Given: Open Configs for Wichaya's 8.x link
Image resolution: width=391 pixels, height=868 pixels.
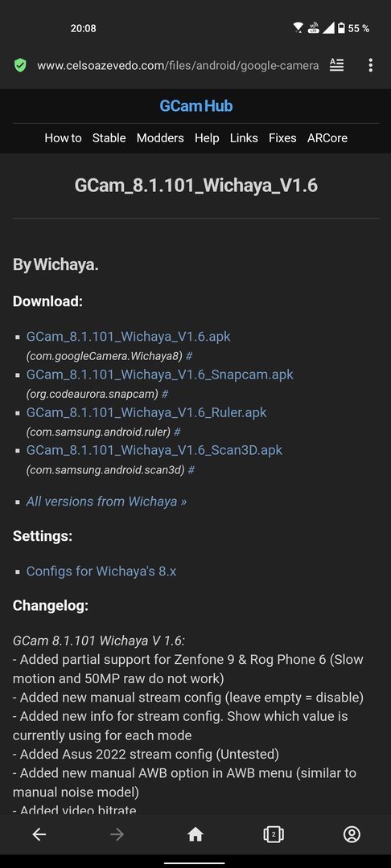Looking at the screenshot, I should click(101, 571).
